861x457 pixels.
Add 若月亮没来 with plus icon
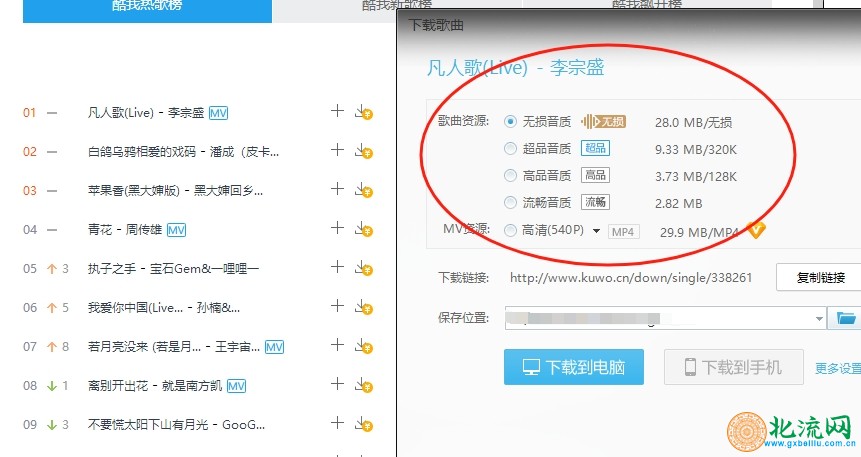[337, 345]
